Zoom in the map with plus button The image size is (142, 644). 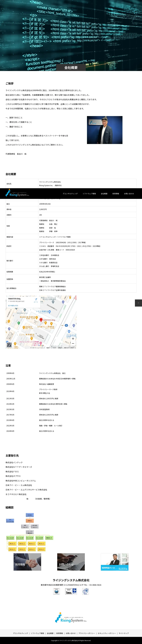tap(73, 339)
